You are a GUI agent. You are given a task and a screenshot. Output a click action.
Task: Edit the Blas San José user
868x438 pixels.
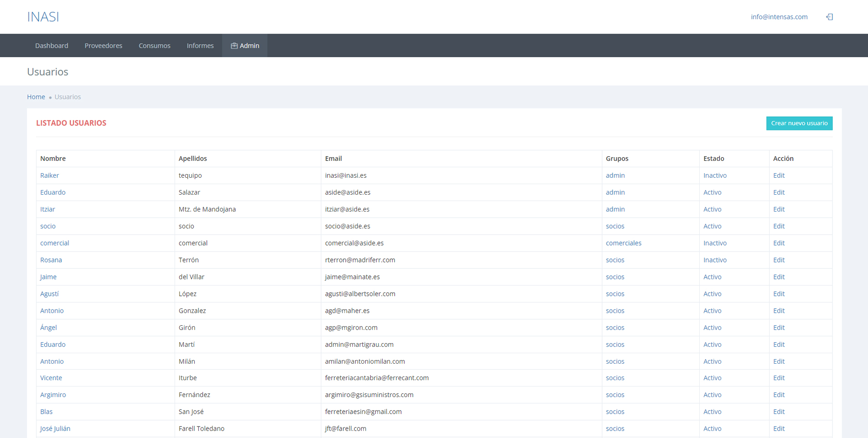point(779,412)
